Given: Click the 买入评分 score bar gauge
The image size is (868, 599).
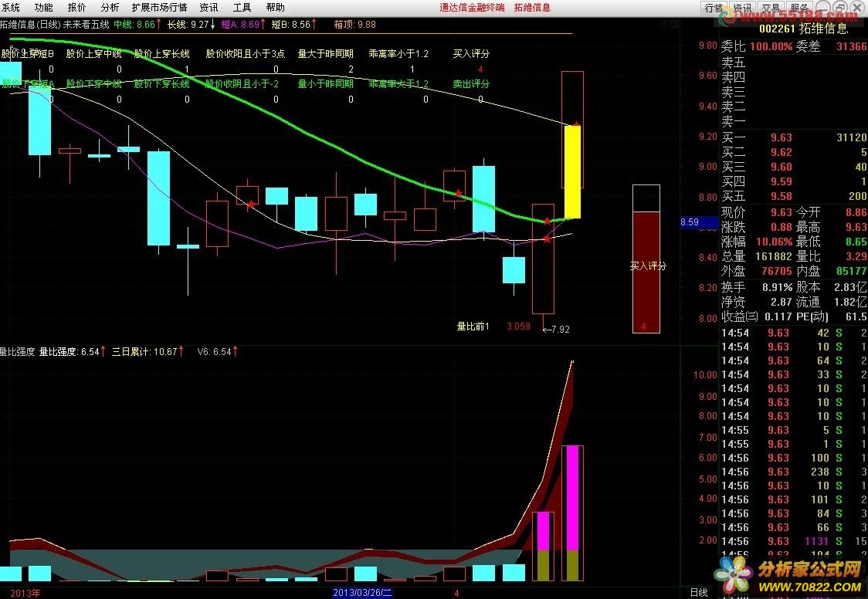Looking at the screenshot, I should [x=646, y=259].
